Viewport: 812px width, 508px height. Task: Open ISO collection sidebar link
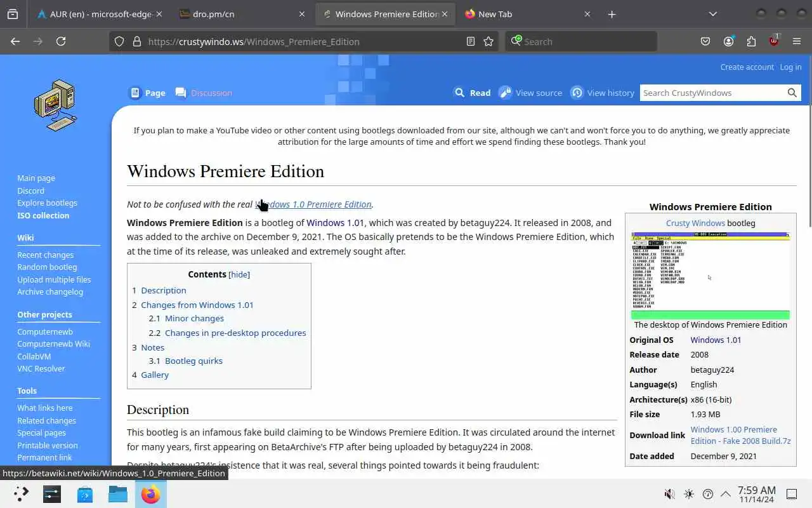[43, 215]
